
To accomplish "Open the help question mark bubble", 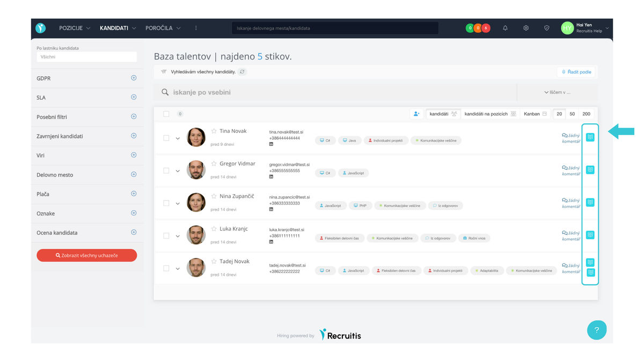I will [x=597, y=330].
